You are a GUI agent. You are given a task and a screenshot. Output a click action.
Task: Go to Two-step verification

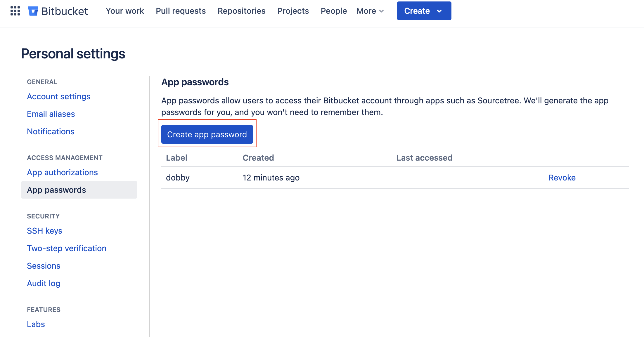[x=66, y=248]
